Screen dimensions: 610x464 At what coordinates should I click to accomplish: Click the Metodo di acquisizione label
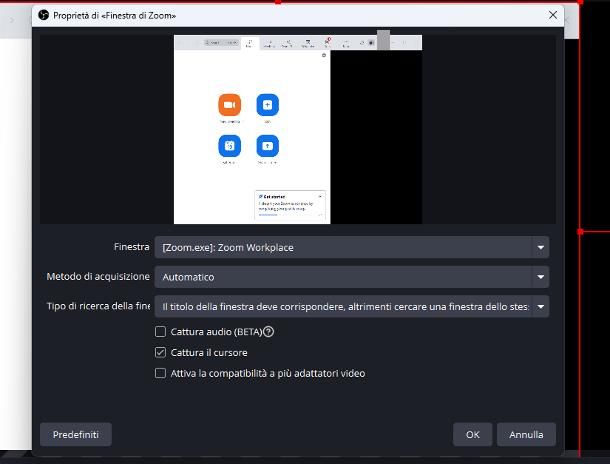tap(98, 277)
